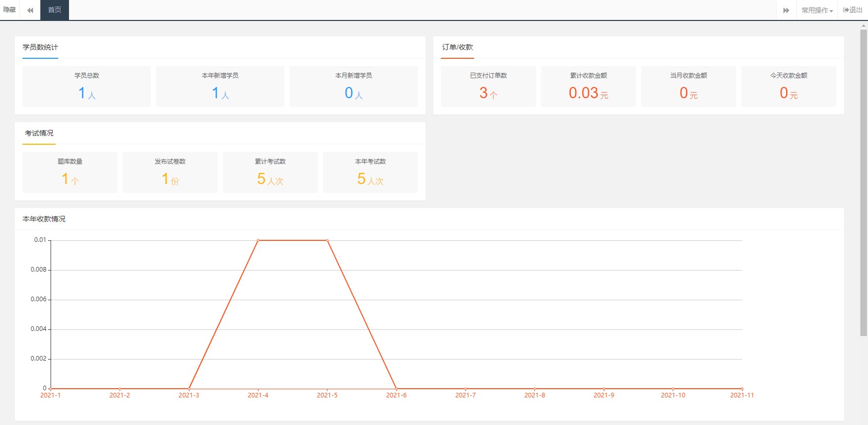Click the 退出 logout button

853,10
